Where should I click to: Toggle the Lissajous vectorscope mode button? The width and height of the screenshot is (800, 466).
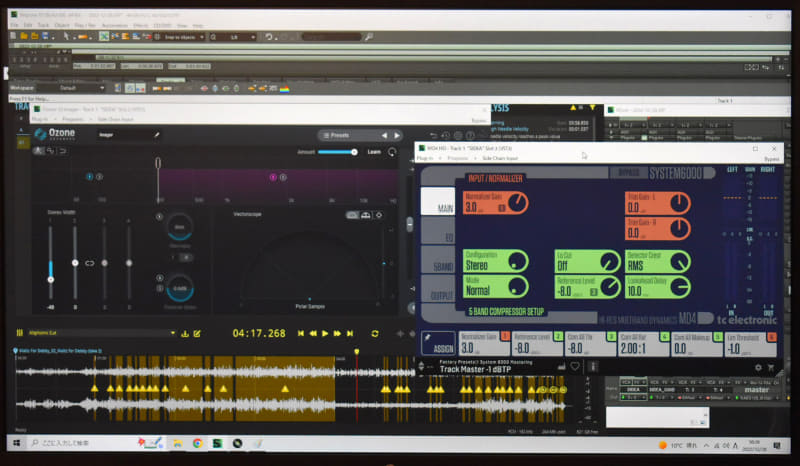[x=379, y=215]
